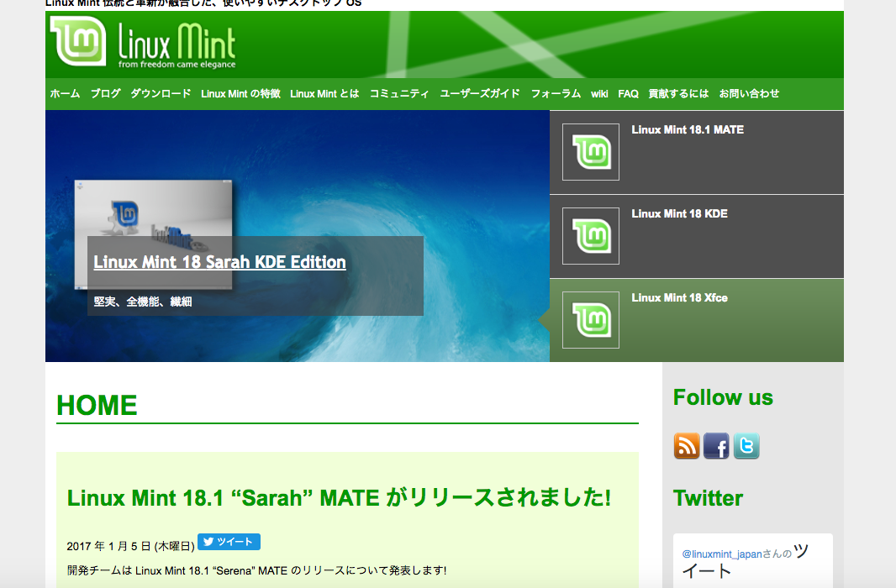Image resolution: width=896 pixels, height=588 pixels.
Task: Open the ユーザーズガイド menu item
Action: (480, 93)
